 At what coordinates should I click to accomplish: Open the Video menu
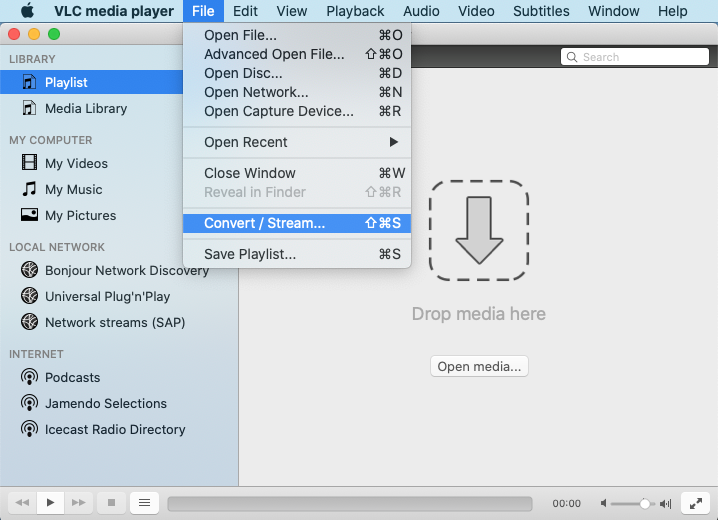(x=476, y=11)
